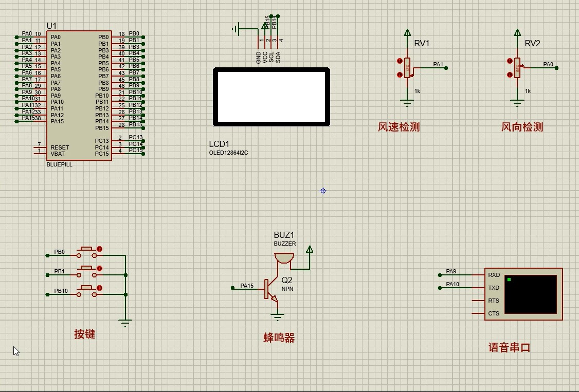579x392 pixels.
Task: Click the 风速检测 text label
Action: click(399, 127)
